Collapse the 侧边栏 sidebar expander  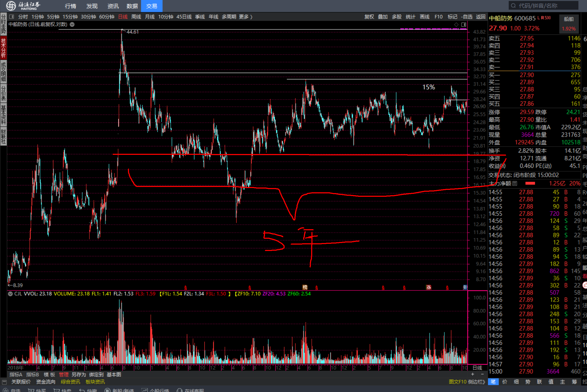tap(477, 382)
